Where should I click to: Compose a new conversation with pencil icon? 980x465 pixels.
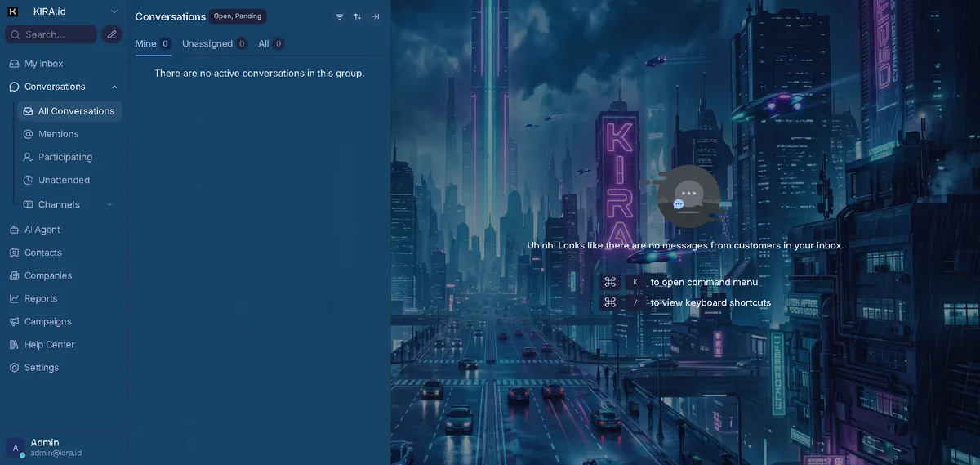tap(112, 34)
